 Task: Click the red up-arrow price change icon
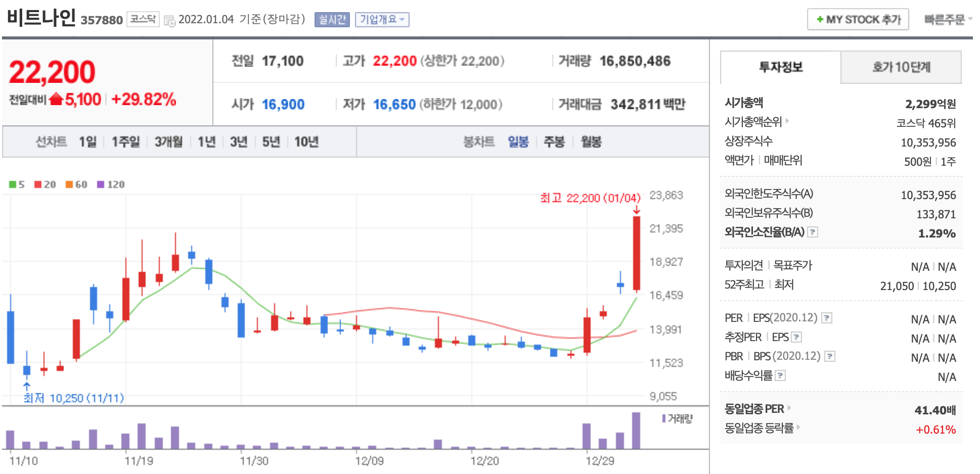[56, 99]
